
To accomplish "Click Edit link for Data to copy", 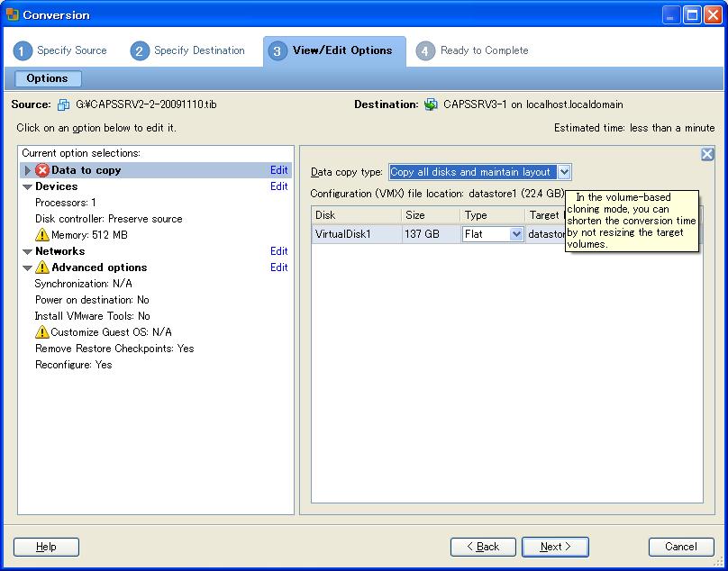I will pyautogui.click(x=279, y=170).
